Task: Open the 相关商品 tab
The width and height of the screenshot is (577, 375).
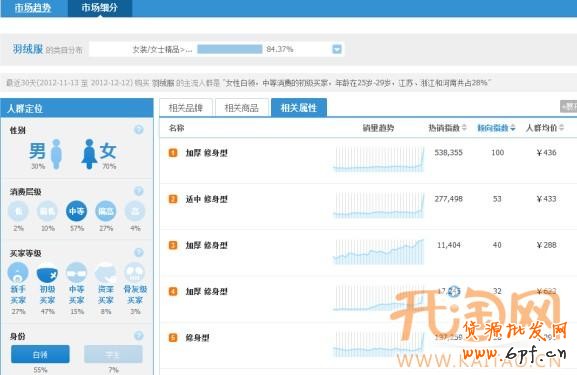Action: pyautogui.click(x=241, y=108)
